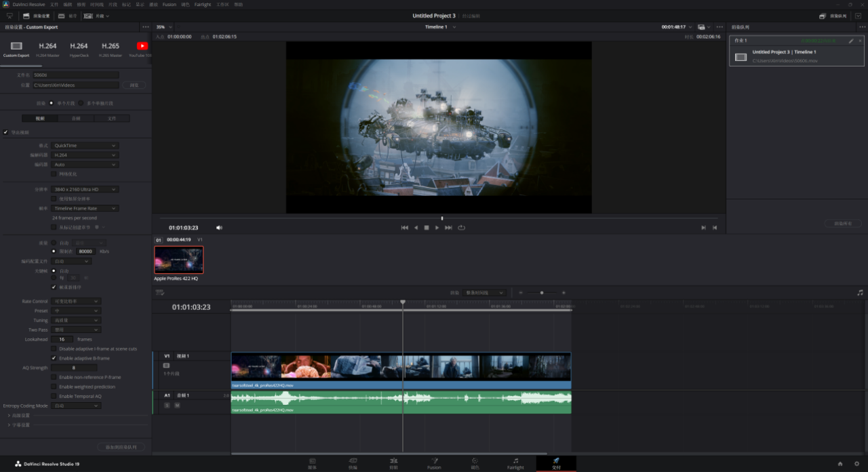Open the Timeline 1 name dropdown
The width and height of the screenshot is (868, 472).
[x=440, y=27]
